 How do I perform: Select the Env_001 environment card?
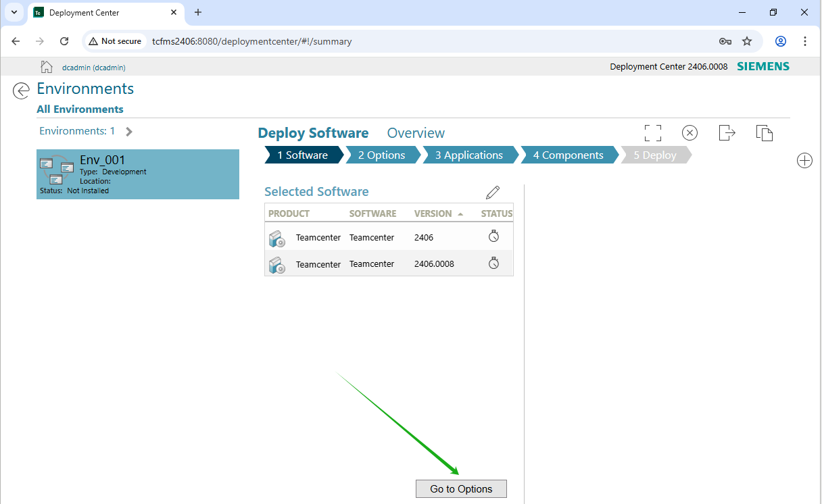click(138, 174)
